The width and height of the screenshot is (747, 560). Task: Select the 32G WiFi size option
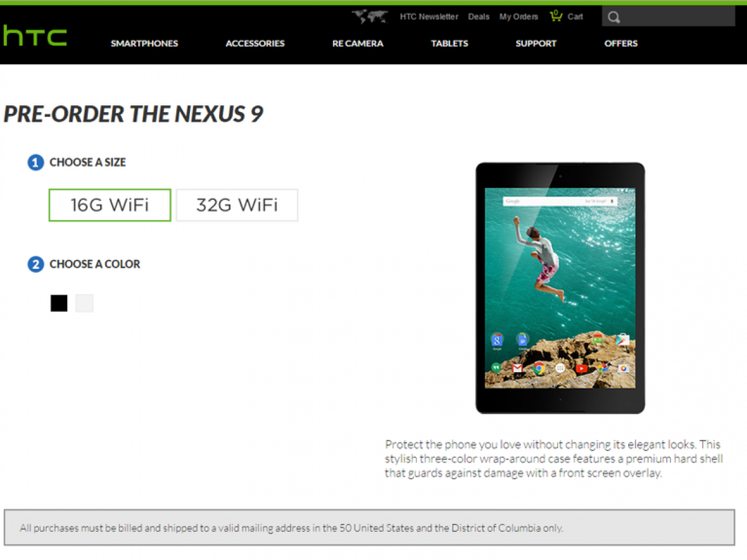click(x=237, y=205)
